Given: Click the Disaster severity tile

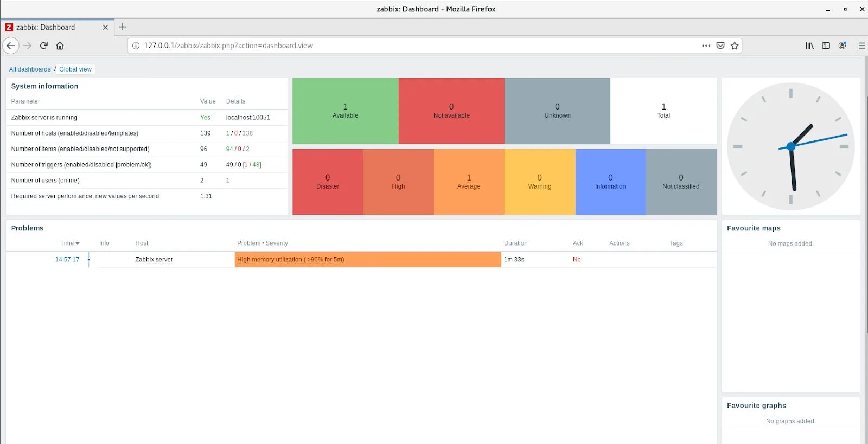Looking at the screenshot, I should pos(328,182).
